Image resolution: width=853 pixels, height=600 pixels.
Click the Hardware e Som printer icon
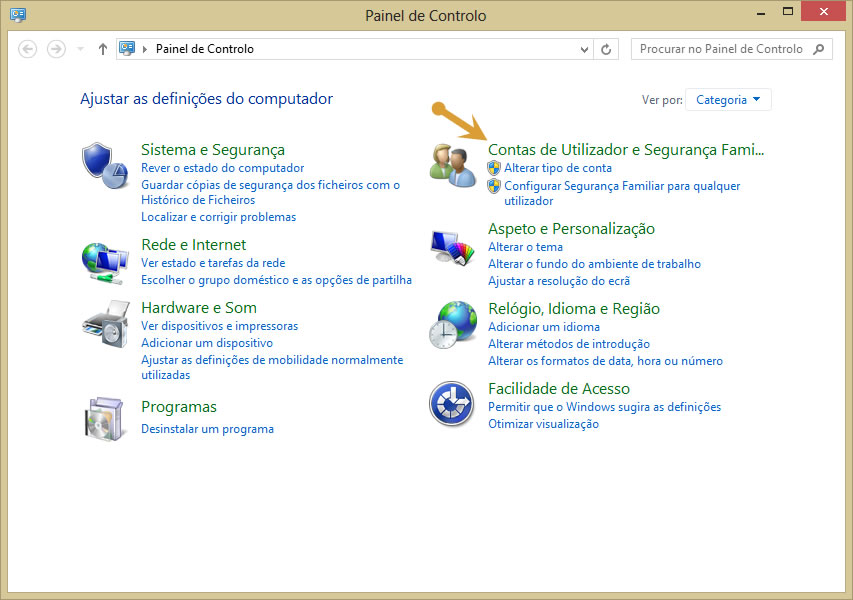coord(104,325)
